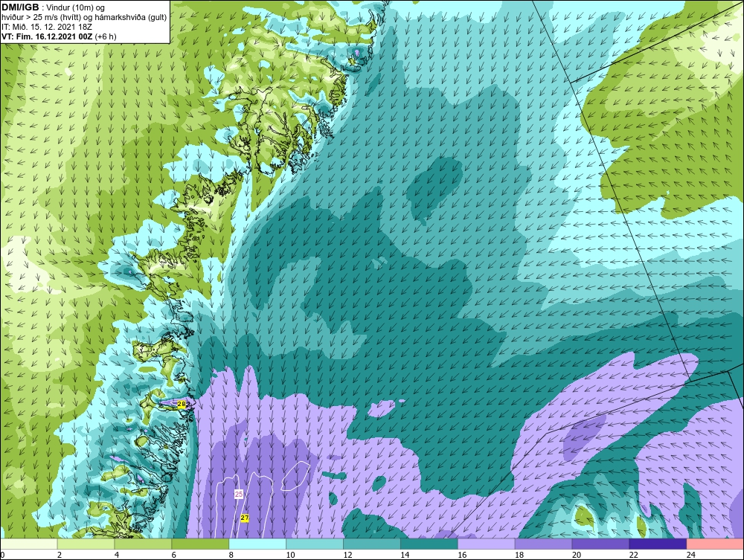The image size is (744, 560).
Task: Click the 'VT: Fim. 16.12.2021 00Z' line
Action: [47, 36]
